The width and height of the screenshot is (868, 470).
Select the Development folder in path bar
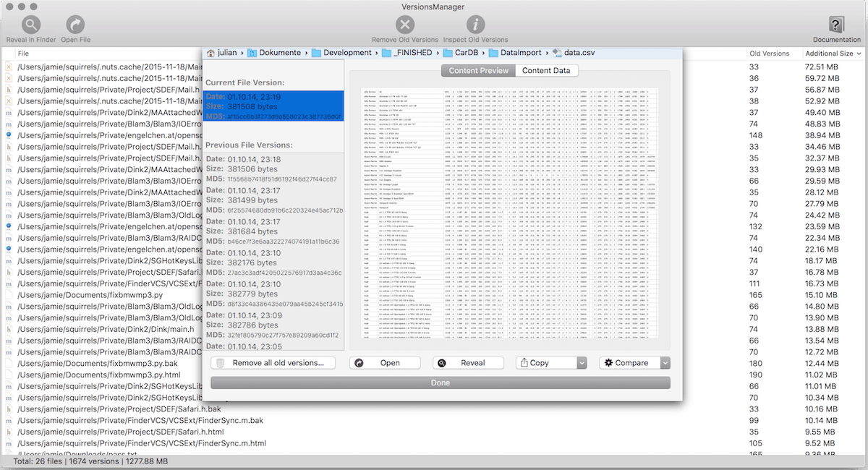[x=341, y=53]
